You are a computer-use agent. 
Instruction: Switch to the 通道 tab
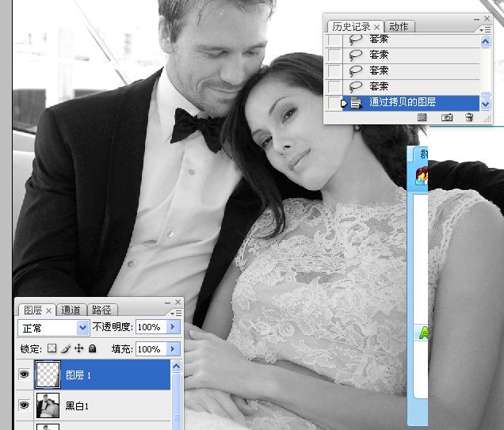71,310
